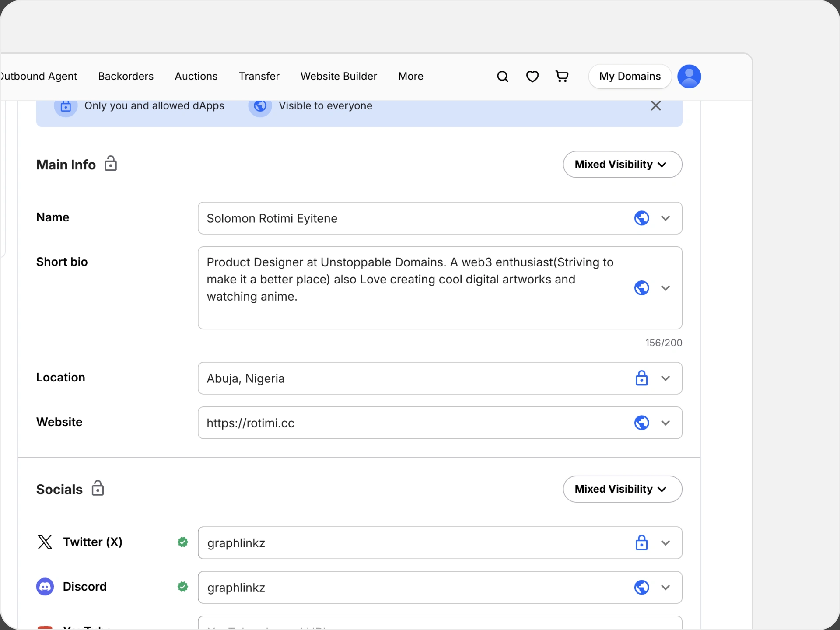Click the Discord logo icon

point(45,587)
